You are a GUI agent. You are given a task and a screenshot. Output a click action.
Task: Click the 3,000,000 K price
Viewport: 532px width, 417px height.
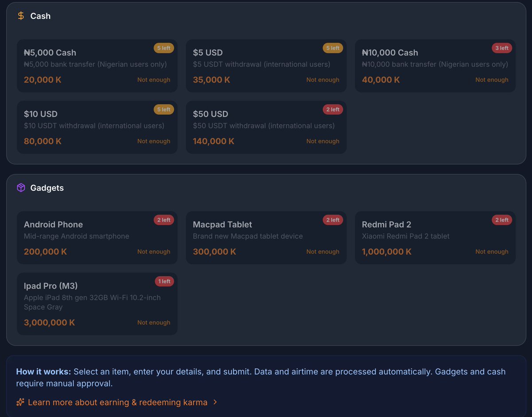tap(49, 323)
